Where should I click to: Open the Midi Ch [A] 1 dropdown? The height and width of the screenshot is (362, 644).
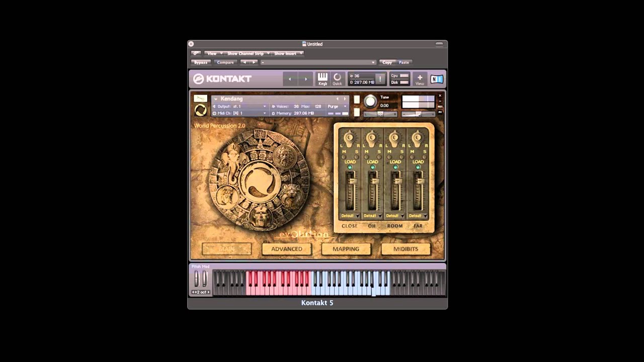tap(239, 114)
